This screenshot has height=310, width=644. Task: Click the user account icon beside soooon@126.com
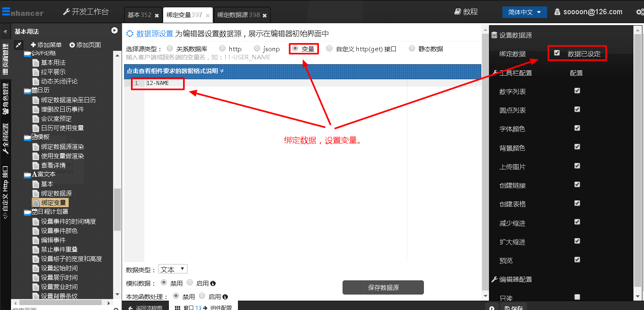(557, 12)
